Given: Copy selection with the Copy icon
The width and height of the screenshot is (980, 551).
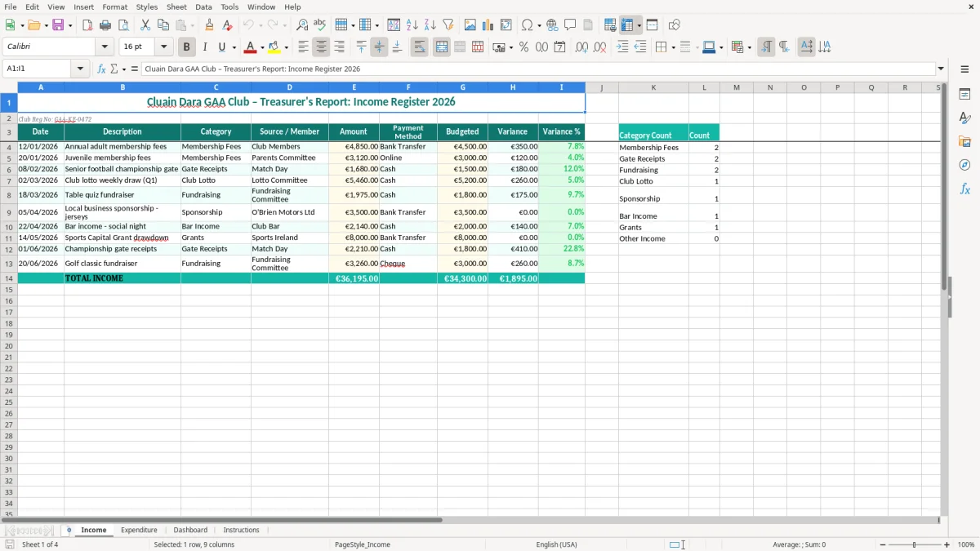Looking at the screenshot, I should pos(163,25).
